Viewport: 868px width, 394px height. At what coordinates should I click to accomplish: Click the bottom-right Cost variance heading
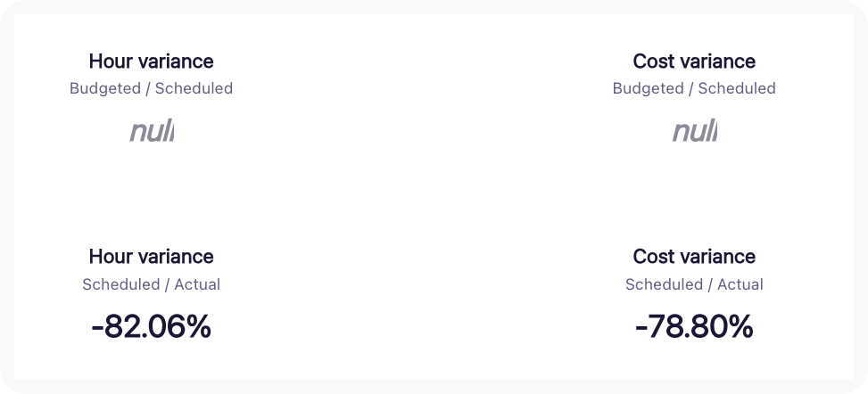(693, 257)
